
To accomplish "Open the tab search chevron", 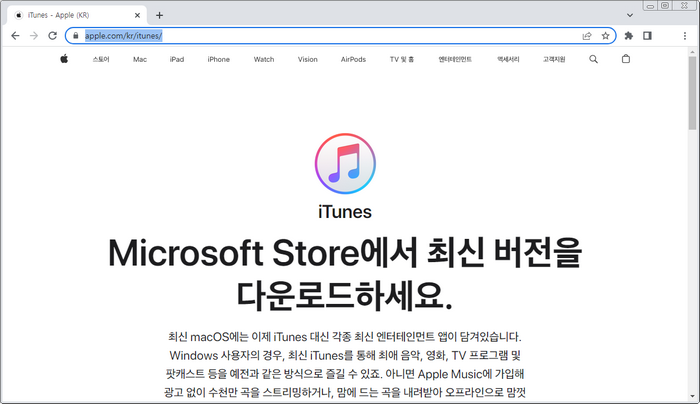I will click(x=629, y=15).
